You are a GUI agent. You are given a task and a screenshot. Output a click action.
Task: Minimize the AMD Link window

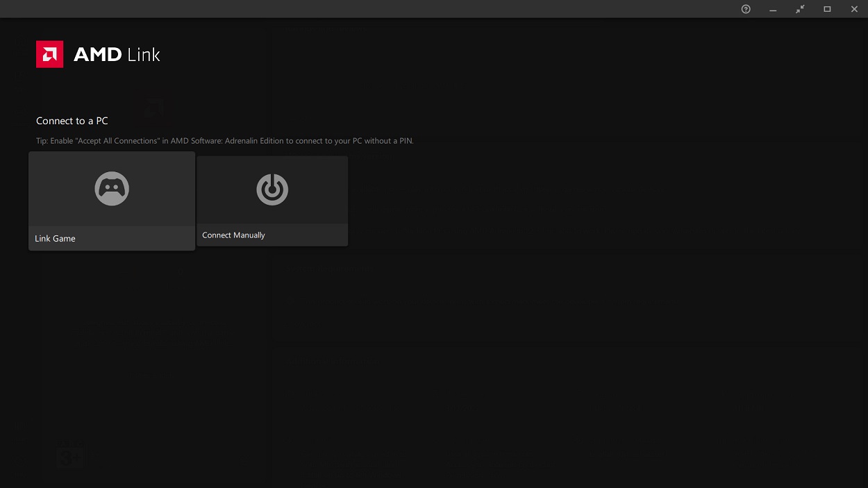click(773, 9)
